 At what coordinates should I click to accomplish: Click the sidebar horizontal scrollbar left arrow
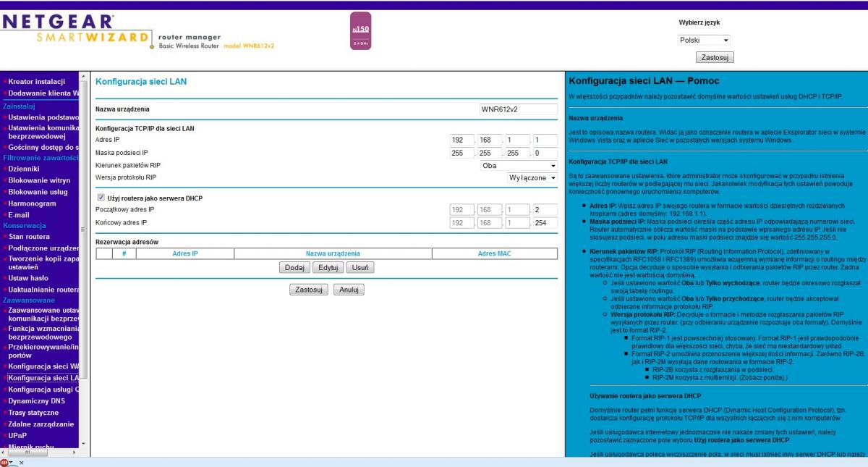pyautogui.click(x=5, y=452)
